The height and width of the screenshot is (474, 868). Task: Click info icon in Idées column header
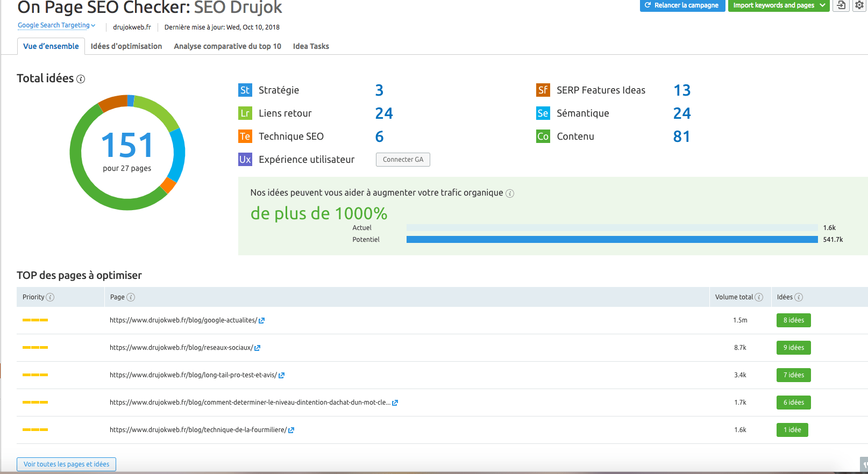pyautogui.click(x=799, y=297)
